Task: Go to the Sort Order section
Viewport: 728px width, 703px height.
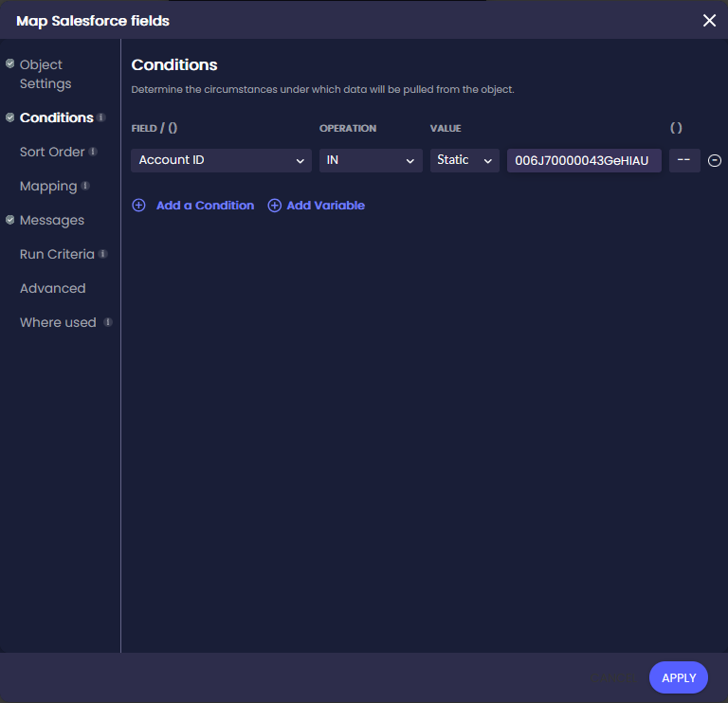Action: pos(52,153)
